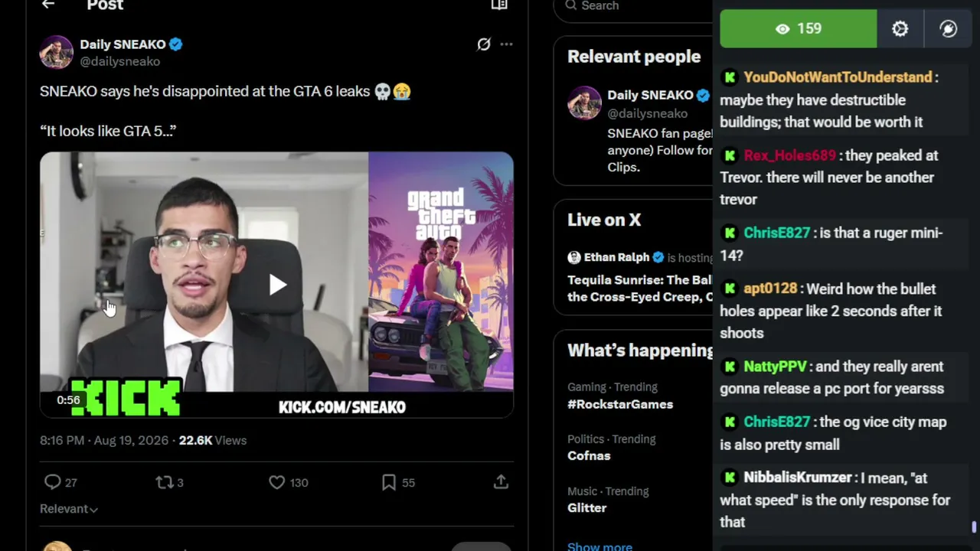Click the chat pop-out icon next to gear
The width and height of the screenshot is (980, 551).
(949, 28)
